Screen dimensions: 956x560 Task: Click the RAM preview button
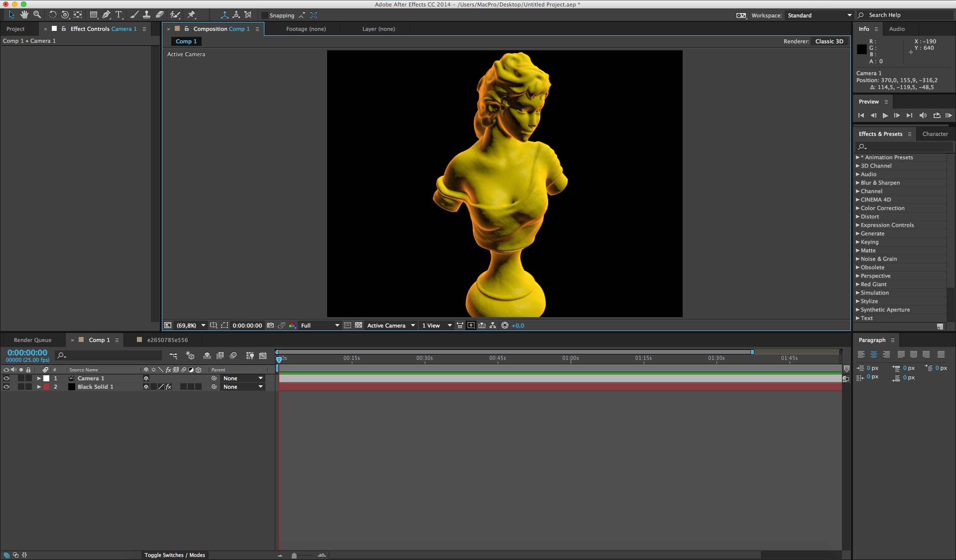click(949, 115)
